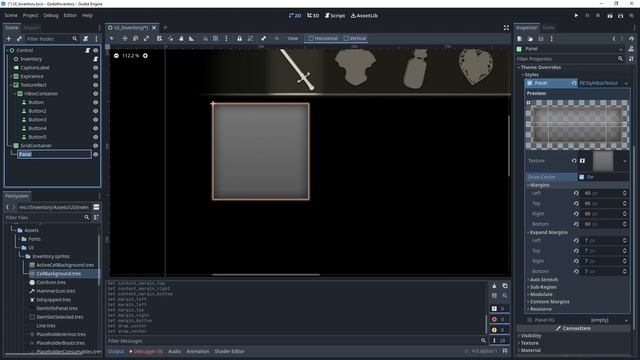Open the Scene menu
The height and width of the screenshot is (360, 640).
click(x=11, y=16)
